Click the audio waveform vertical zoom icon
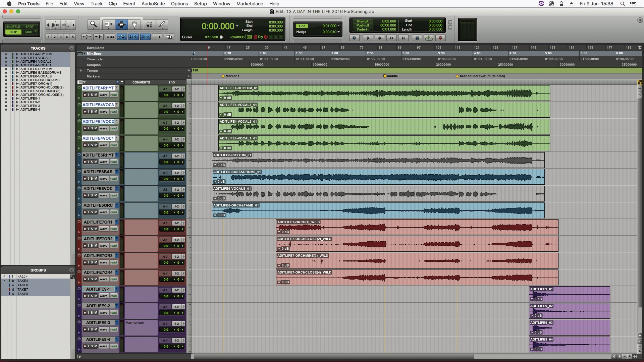This screenshot has height=362, width=644. (56, 24)
